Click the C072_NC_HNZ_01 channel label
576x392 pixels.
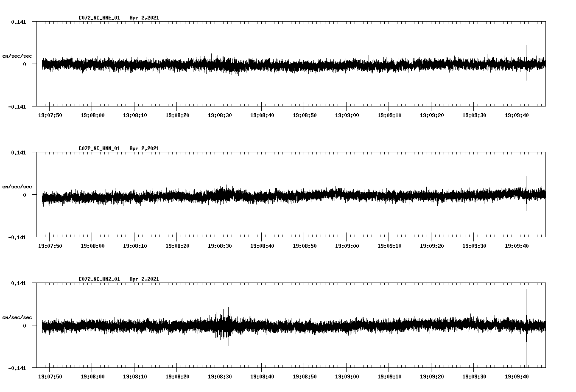98,279
